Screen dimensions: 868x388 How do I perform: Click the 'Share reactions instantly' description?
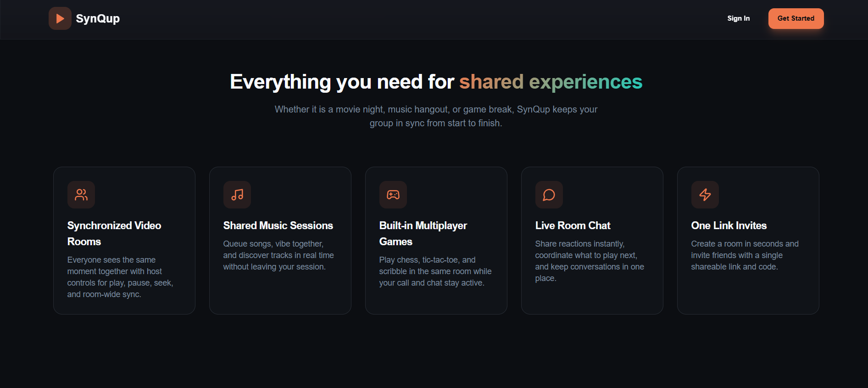(590, 261)
